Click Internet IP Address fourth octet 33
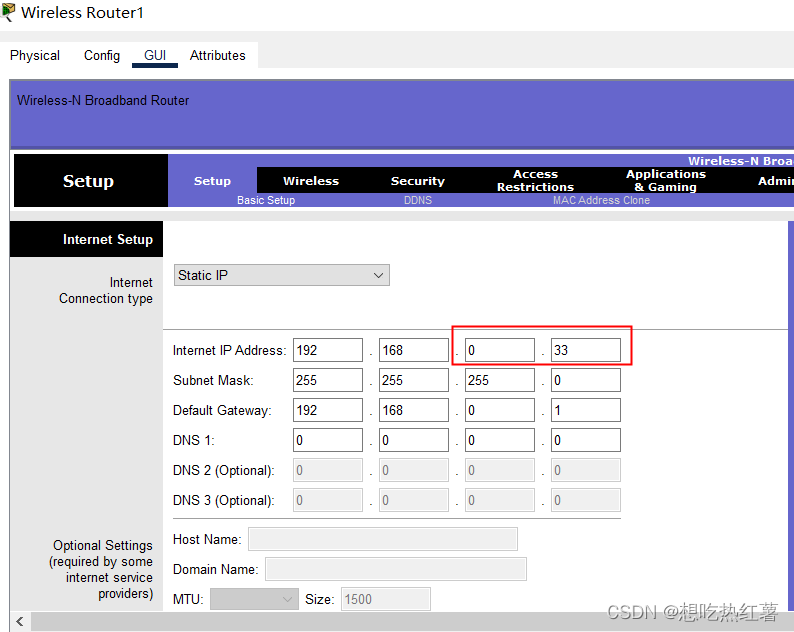Image resolution: width=794 pixels, height=632 pixels. tap(586, 350)
